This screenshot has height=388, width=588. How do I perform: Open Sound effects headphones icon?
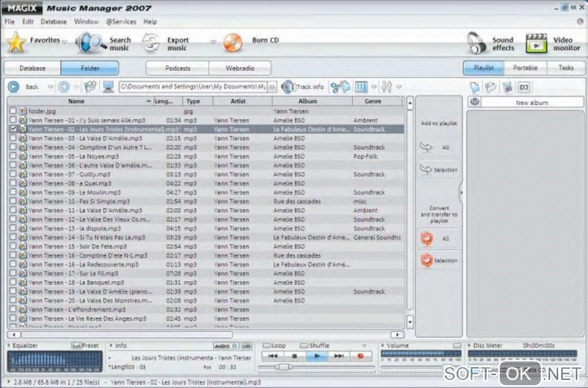(x=476, y=43)
